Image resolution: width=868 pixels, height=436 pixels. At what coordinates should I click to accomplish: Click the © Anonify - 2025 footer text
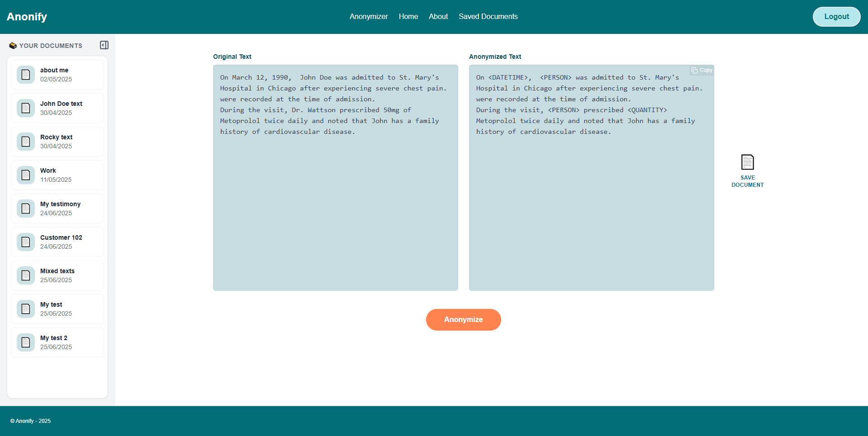coord(30,421)
